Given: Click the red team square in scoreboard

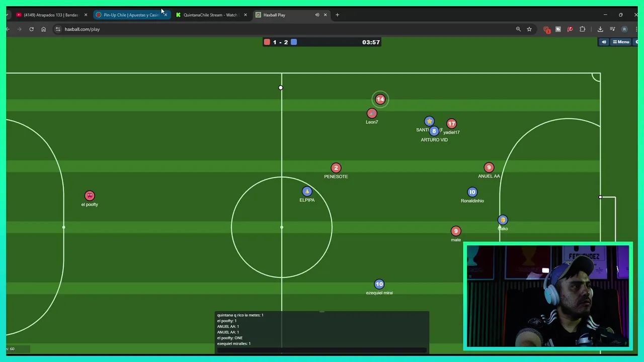Looking at the screenshot, I should pos(267,42).
